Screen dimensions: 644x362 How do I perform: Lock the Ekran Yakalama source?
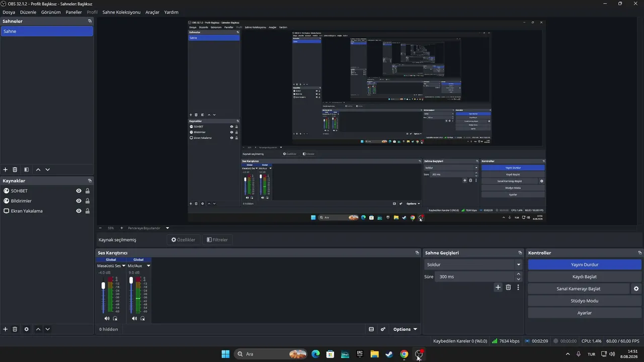88,211
